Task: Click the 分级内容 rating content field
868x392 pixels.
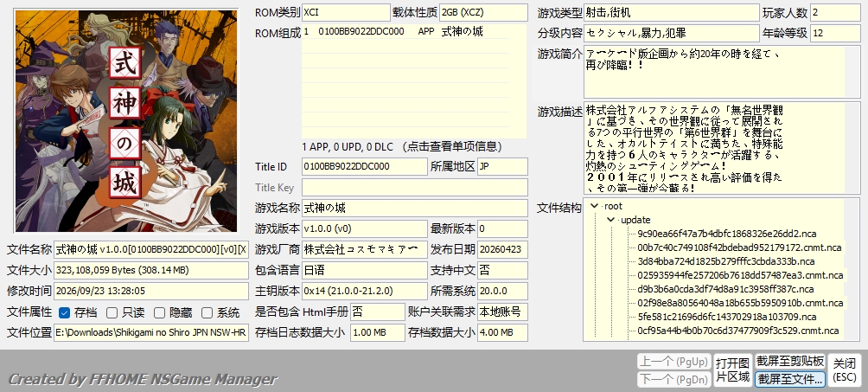Action: click(x=672, y=33)
